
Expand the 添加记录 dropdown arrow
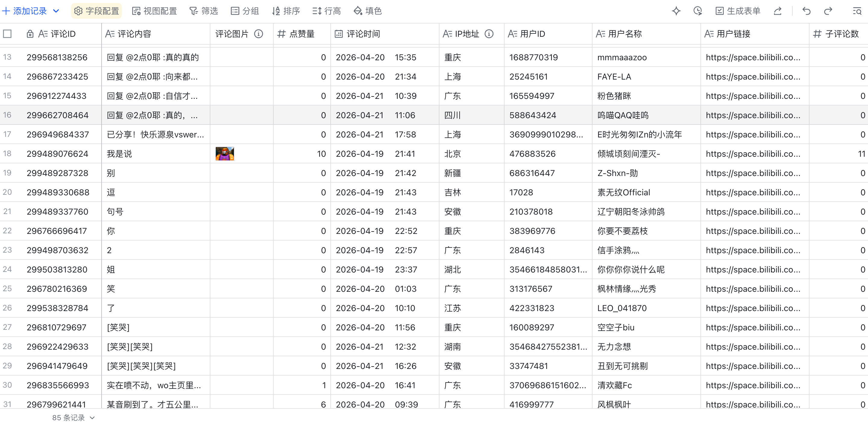[56, 11]
